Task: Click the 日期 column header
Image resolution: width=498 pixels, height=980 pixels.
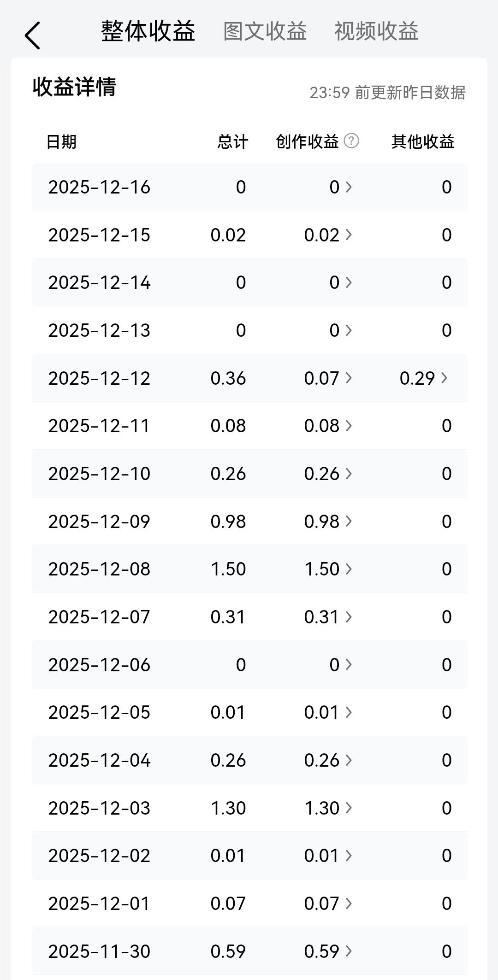Action: (x=61, y=142)
